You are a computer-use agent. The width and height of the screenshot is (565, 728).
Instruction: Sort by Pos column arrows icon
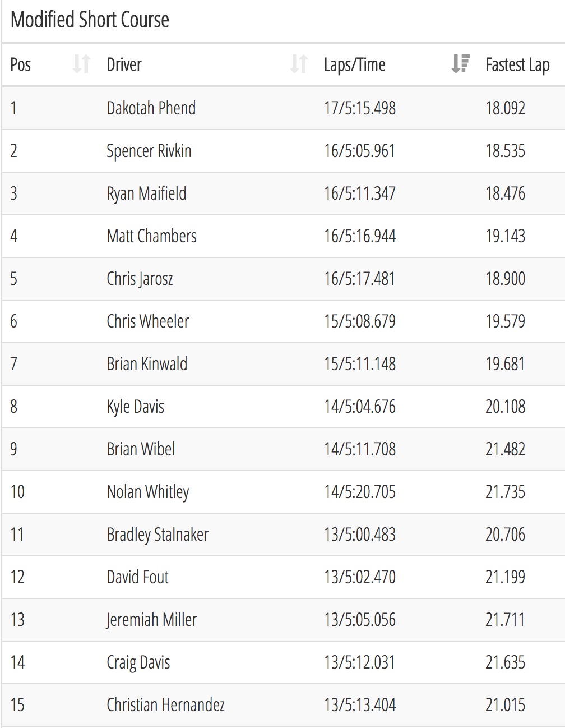tap(81, 64)
